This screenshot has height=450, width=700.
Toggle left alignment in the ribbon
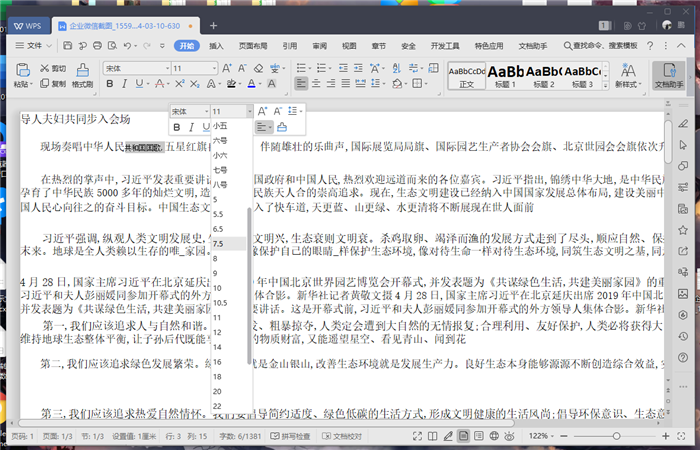(x=301, y=83)
